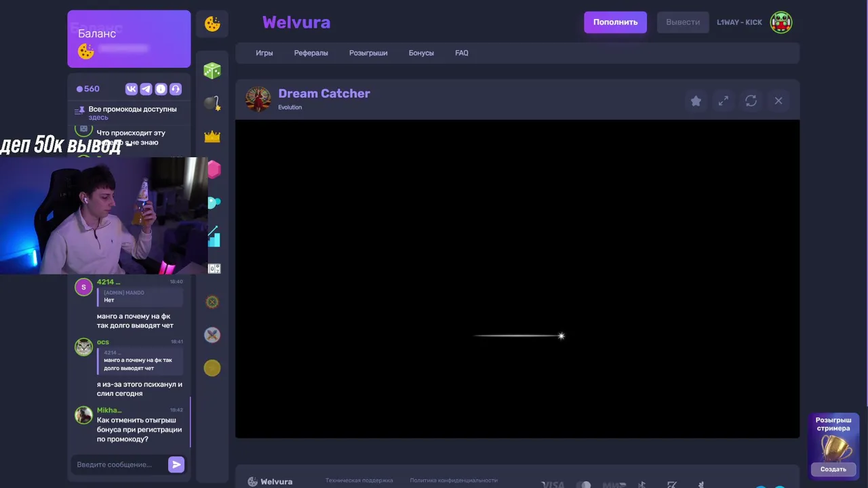868x488 pixels.
Task: Open the VK social link
Action: (132, 89)
